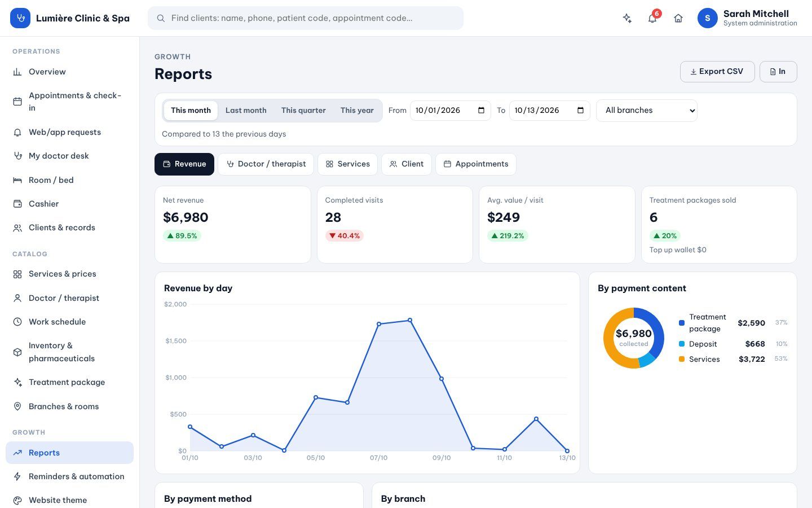Open the AI sparkle assistant icon
The image size is (812, 508).
click(627, 18)
